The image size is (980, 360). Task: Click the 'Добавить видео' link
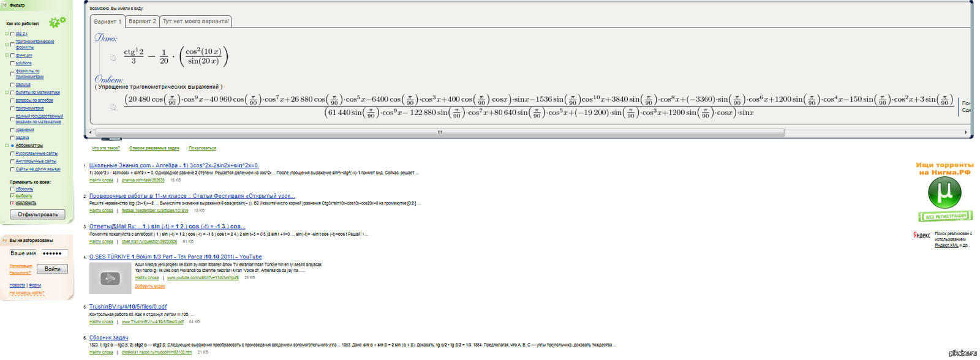click(x=150, y=286)
